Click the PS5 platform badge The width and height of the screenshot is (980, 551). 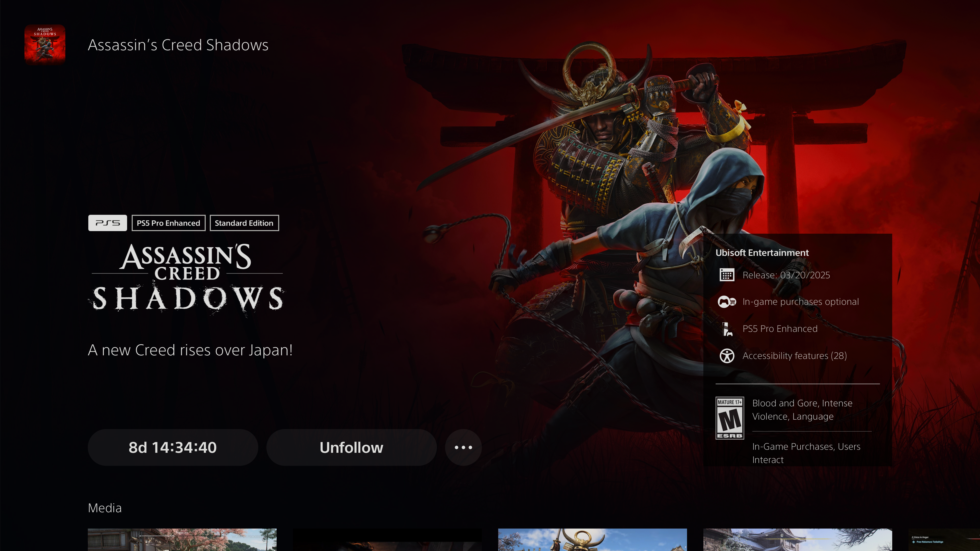click(107, 223)
